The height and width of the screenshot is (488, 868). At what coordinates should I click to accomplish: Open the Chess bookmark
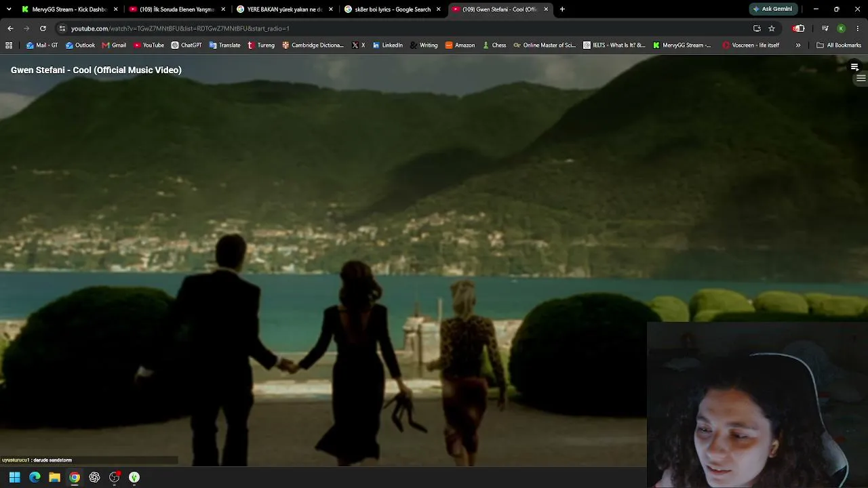pyautogui.click(x=494, y=45)
